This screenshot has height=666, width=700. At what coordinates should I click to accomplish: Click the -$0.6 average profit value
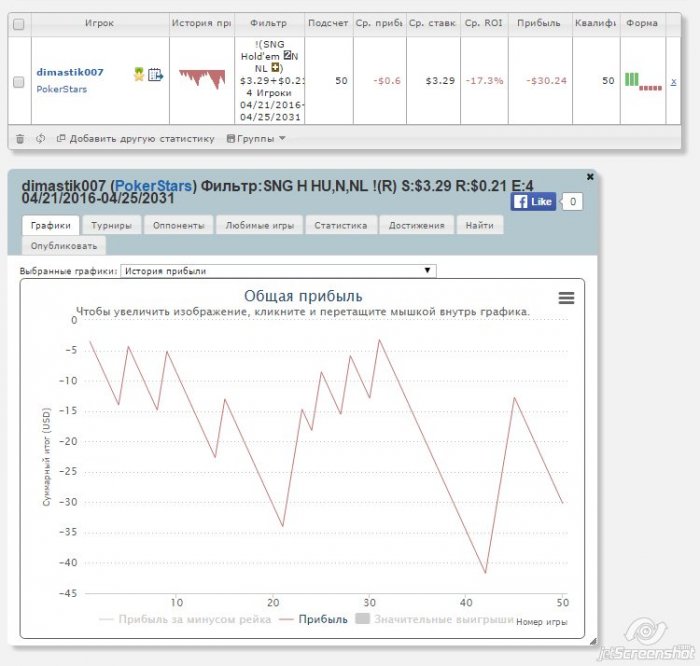click(x=387, y=81)
